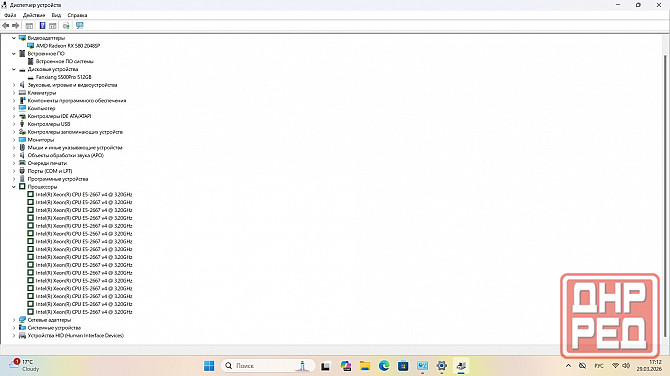This screenshot has width=670, height=376.
Task: Click the Мониторы category icon
Action: 22,140
